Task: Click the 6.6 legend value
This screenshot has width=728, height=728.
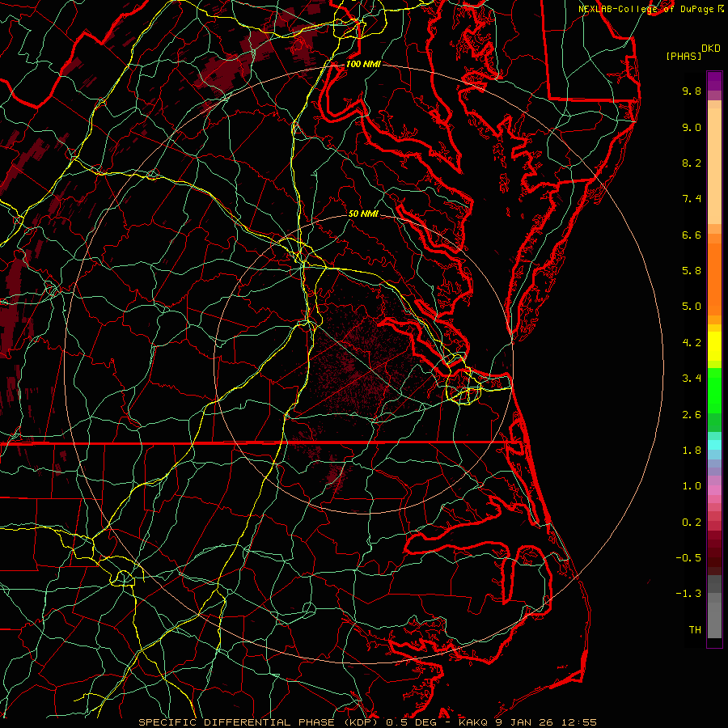Action: pyautogui.click(x=692, y=235)
